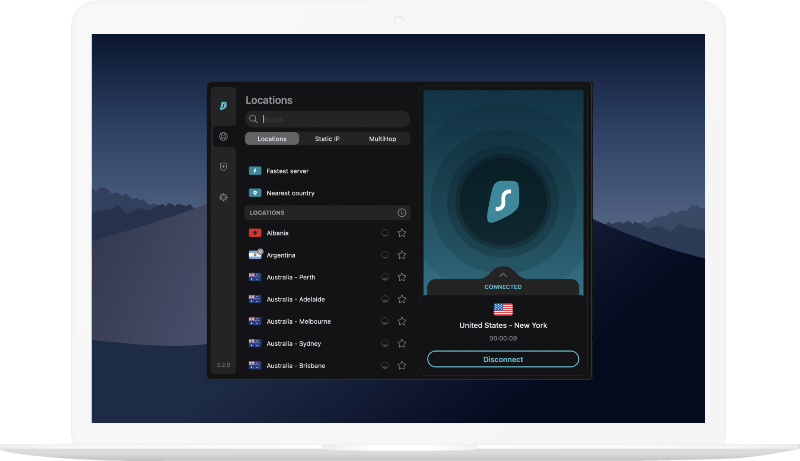
Task: Switch to the Static IP tab
Action: (327, 139)
